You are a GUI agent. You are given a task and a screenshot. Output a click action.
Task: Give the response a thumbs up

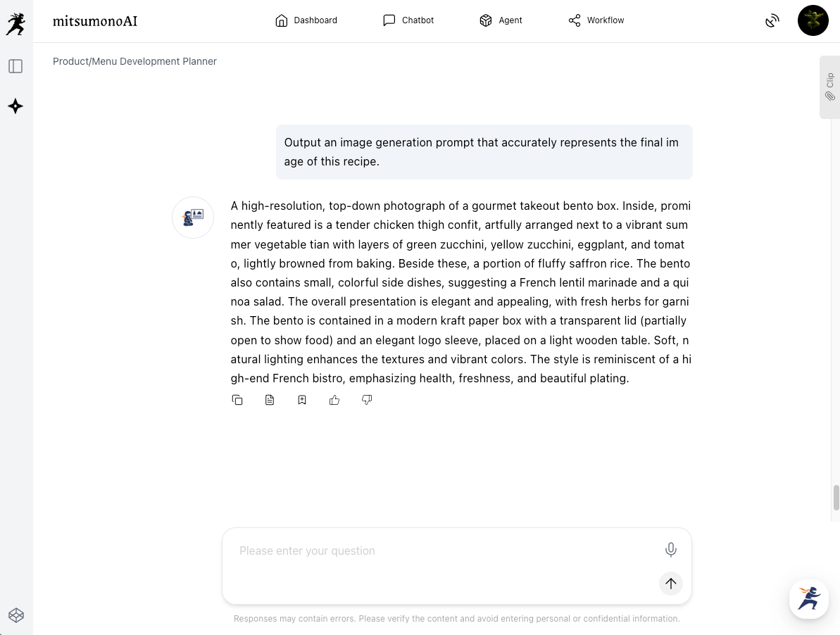click(334, 400)
